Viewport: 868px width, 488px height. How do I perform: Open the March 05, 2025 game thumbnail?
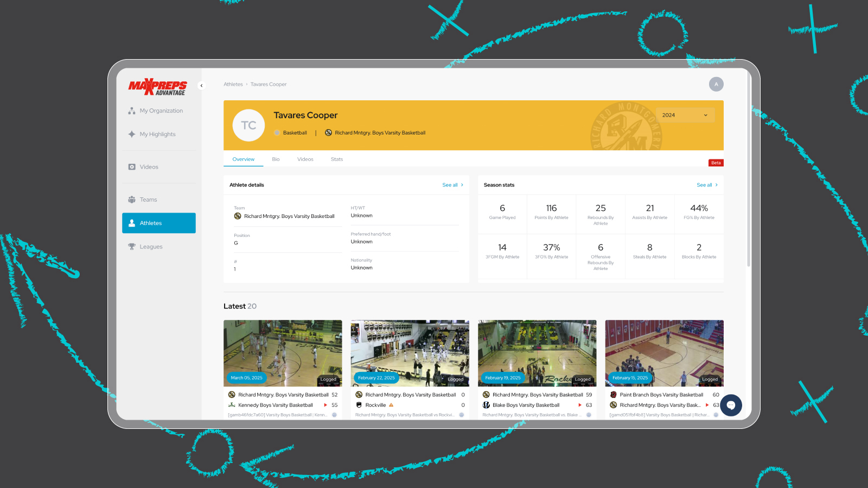point(283,352)
